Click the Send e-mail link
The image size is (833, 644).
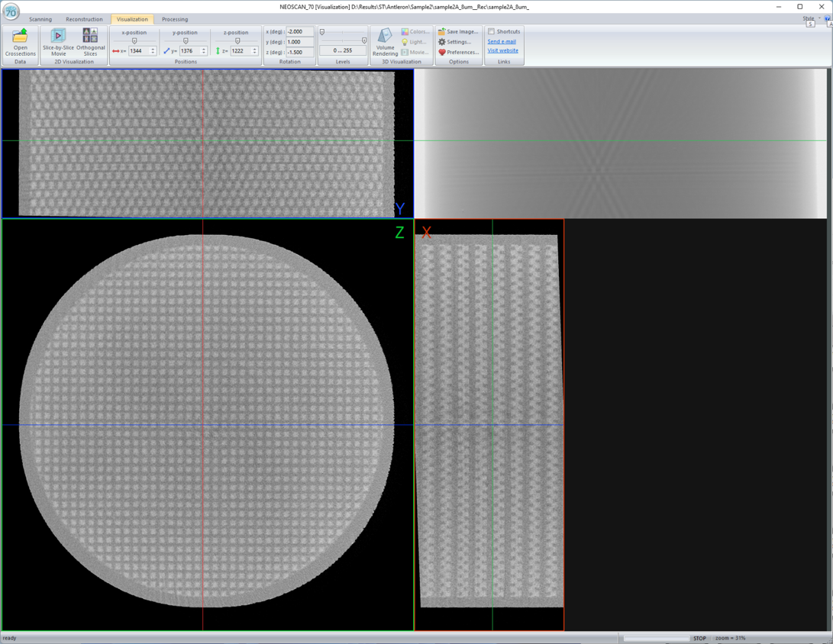[x=502, y=41]
